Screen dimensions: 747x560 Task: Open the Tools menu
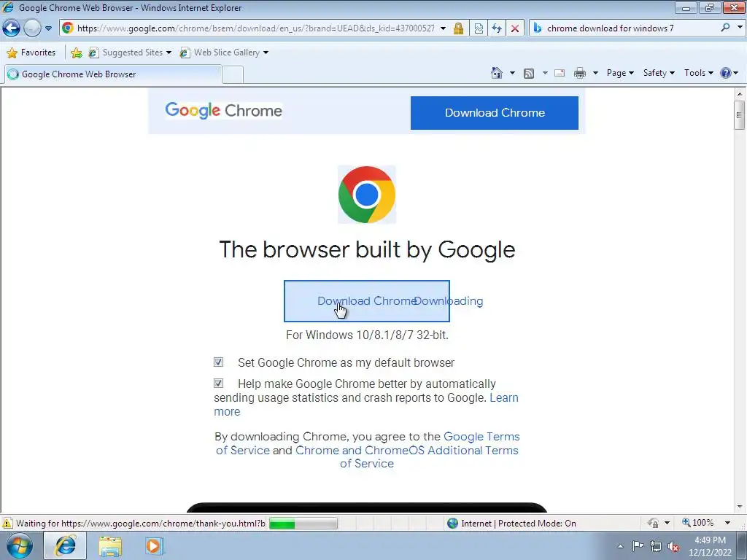pyautogui.click(x=698, y=73)
